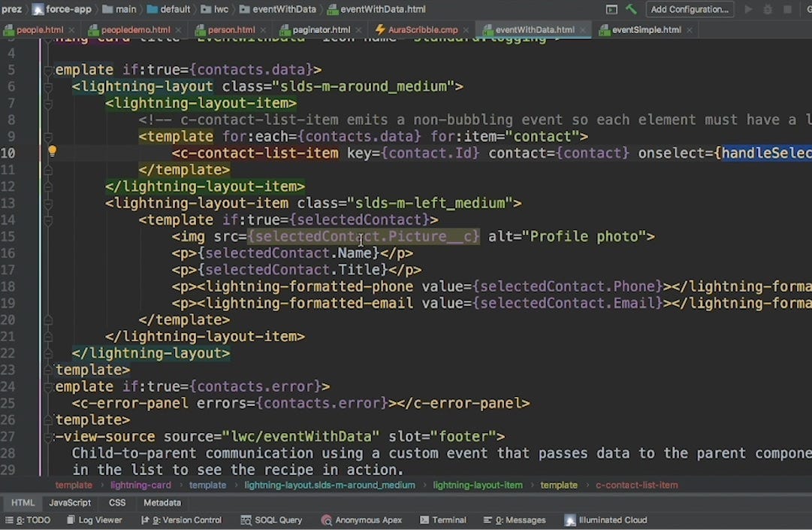
Task: Collapse the lightning-layout fold on line 6
Action: point(47,86)
